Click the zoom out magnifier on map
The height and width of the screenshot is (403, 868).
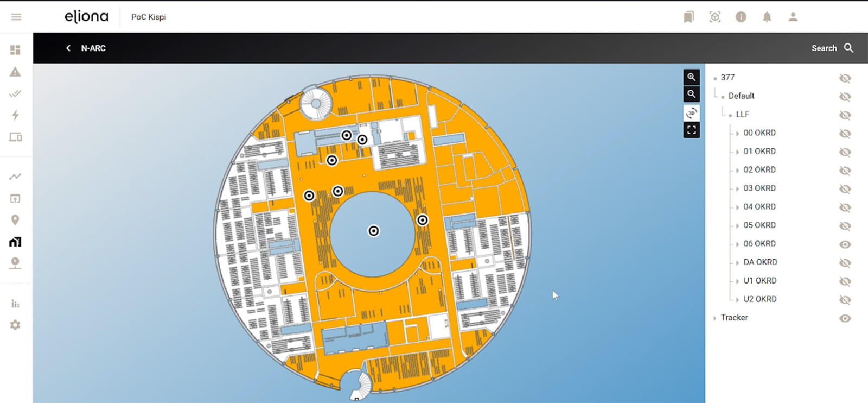click(x=692, y=94)
